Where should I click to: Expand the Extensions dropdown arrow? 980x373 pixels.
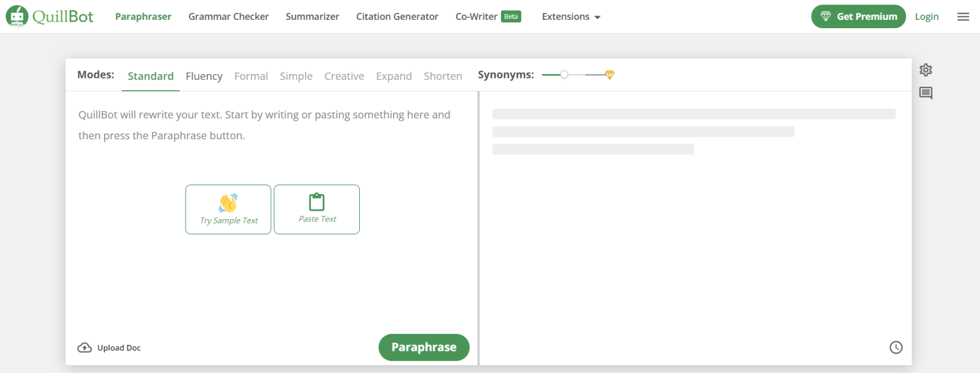tap(597, 17)
